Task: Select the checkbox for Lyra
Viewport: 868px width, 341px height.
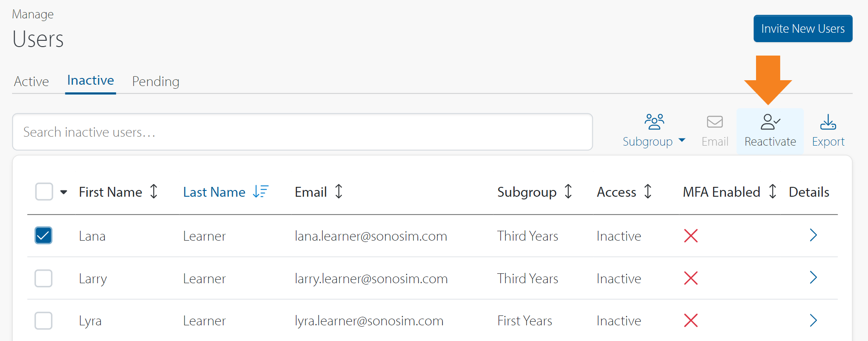Action: [x=43, y=321]
